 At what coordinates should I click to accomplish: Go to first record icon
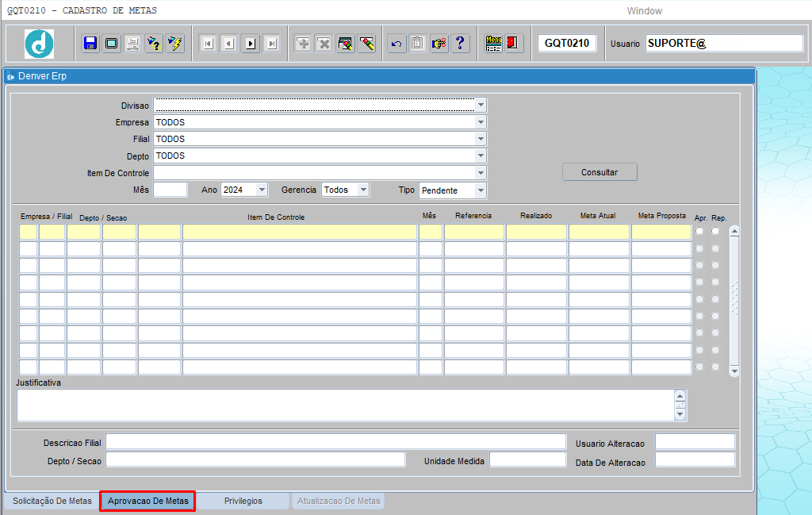pos(209,44)
